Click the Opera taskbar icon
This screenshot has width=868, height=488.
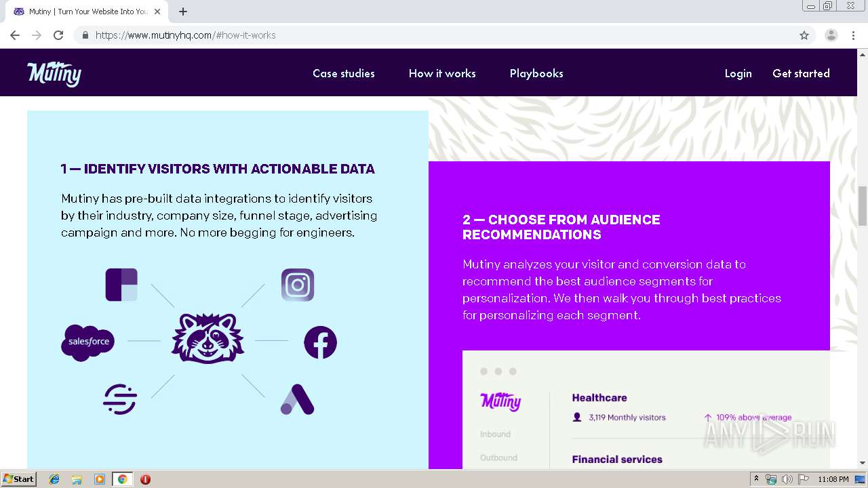(145, 479)
